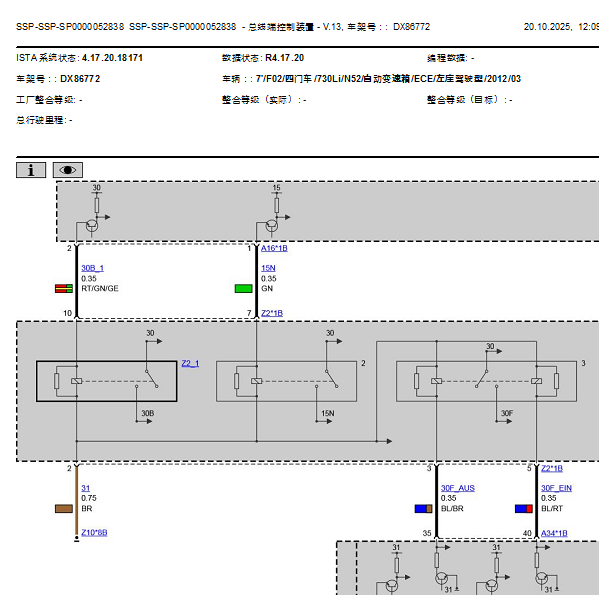
Task: Select the blue/red BL/RT wire swatch
Action: (x=524, y=509)
